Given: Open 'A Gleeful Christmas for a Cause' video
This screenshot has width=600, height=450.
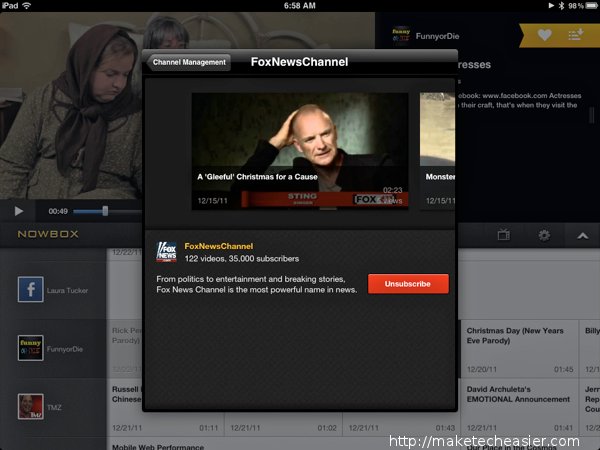Looking at the screenshot, I should pyautogui.click(x=300, y=151).
